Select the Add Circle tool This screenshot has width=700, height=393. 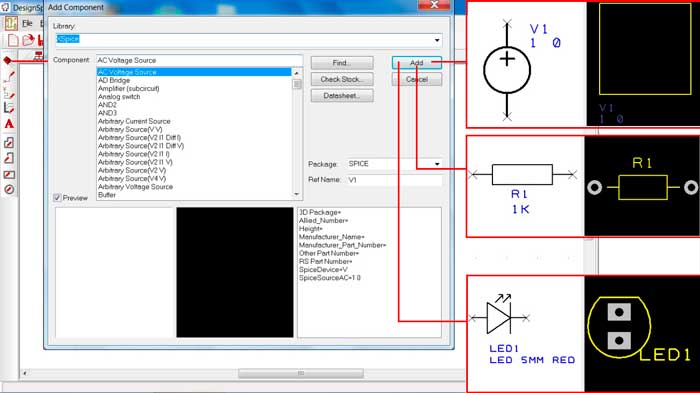coord(9,189)
